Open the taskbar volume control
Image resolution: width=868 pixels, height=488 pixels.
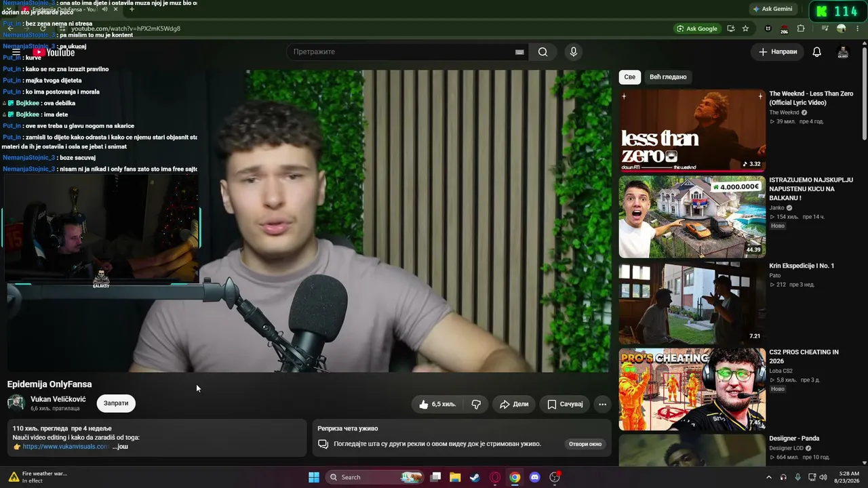click(823, 477)
